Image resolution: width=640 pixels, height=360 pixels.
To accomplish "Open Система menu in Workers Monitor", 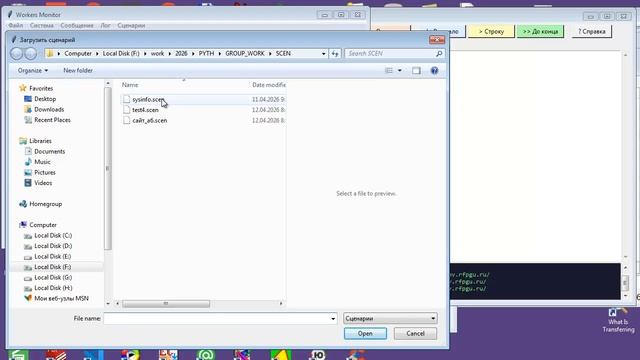I will (41, 25).
